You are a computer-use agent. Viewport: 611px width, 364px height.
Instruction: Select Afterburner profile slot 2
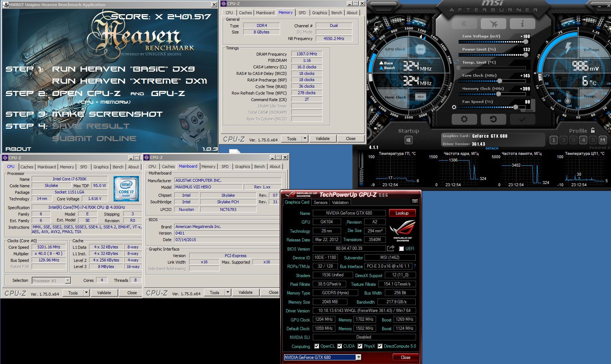563,140
